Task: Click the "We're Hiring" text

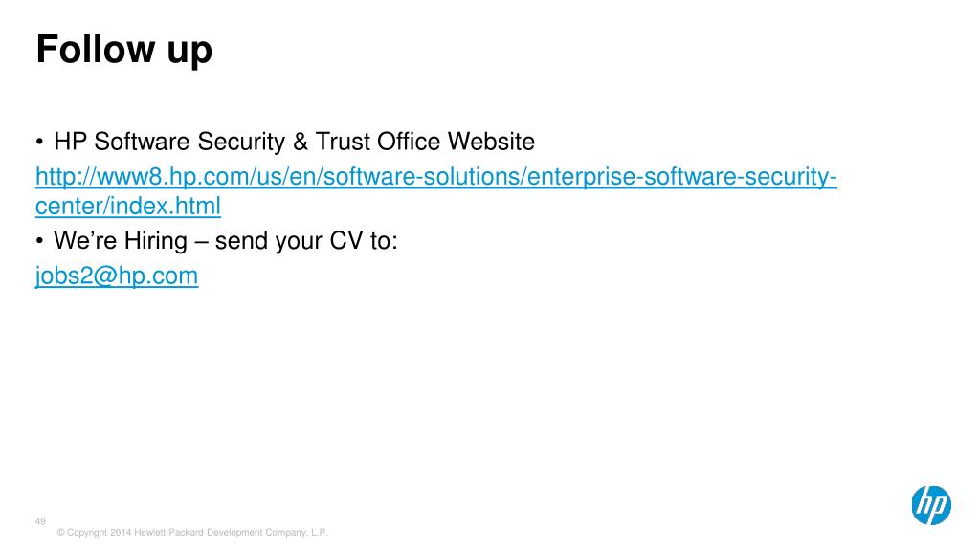Action: pos(121,240)
